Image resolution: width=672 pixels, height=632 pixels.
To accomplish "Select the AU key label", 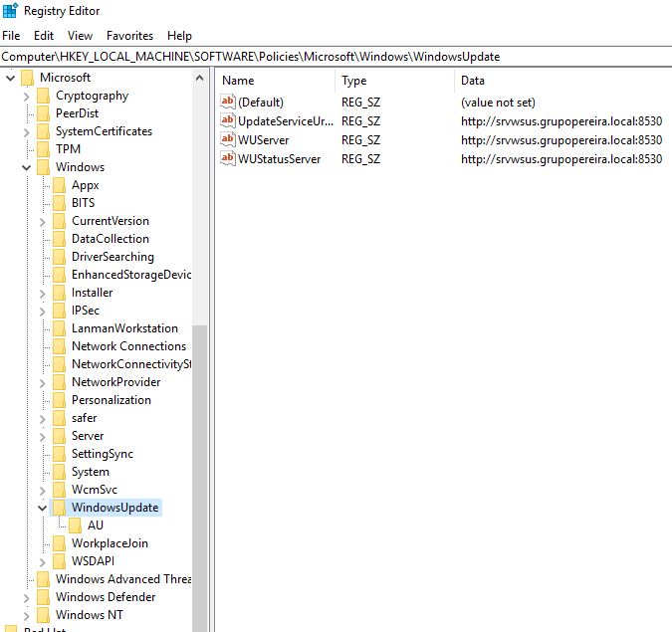I will pos(96,526).
